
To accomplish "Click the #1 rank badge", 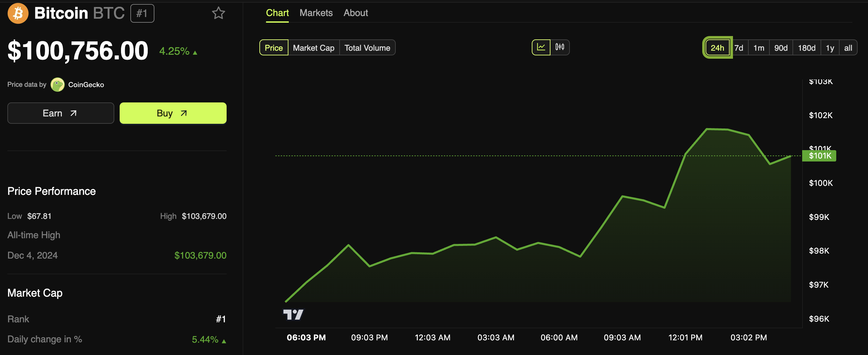I will [x=142, y=13].
